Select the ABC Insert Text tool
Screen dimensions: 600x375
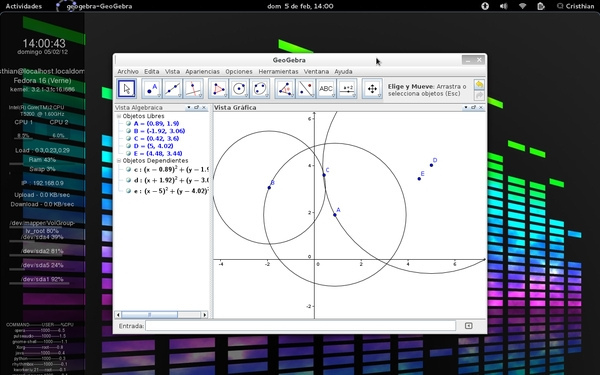[x=326, y=89]
